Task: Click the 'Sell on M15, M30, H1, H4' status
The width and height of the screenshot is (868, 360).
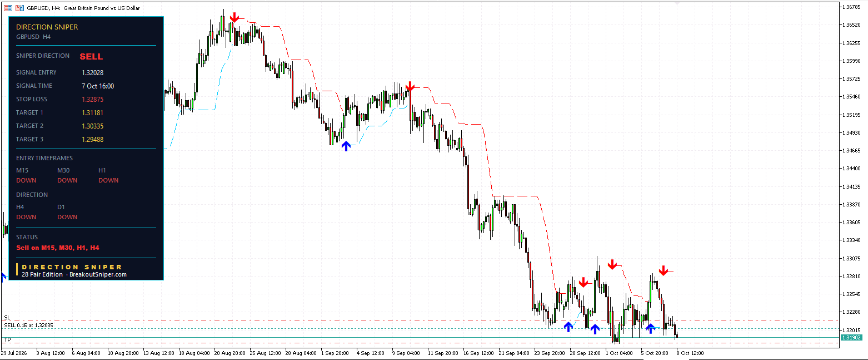Action: [x=58, y=248]
